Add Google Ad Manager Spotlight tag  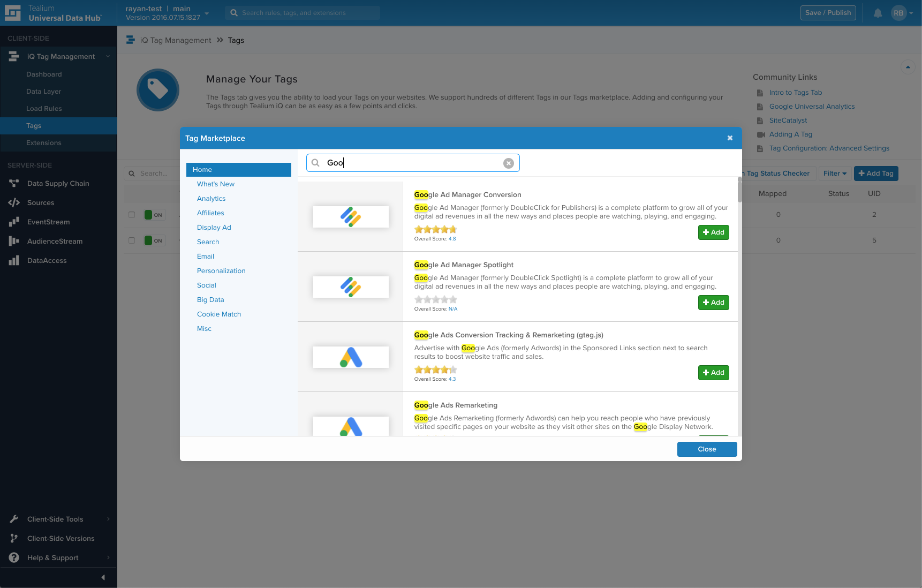[713, 303]
